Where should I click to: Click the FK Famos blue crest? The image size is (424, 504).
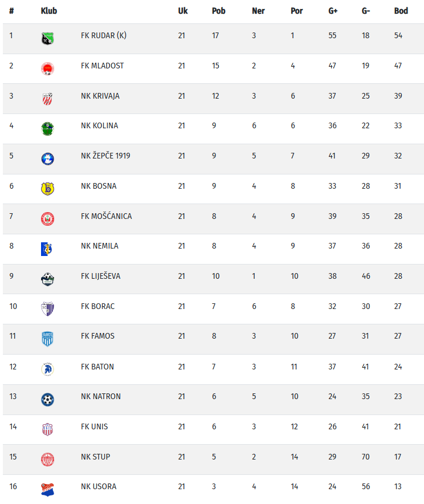[48, 339]
